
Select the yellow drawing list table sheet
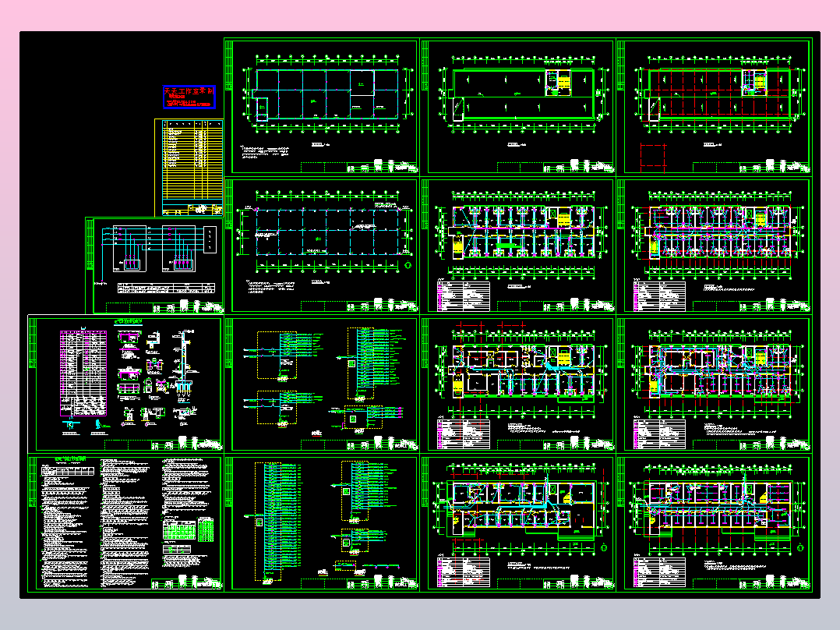click(x=189, y=168)
